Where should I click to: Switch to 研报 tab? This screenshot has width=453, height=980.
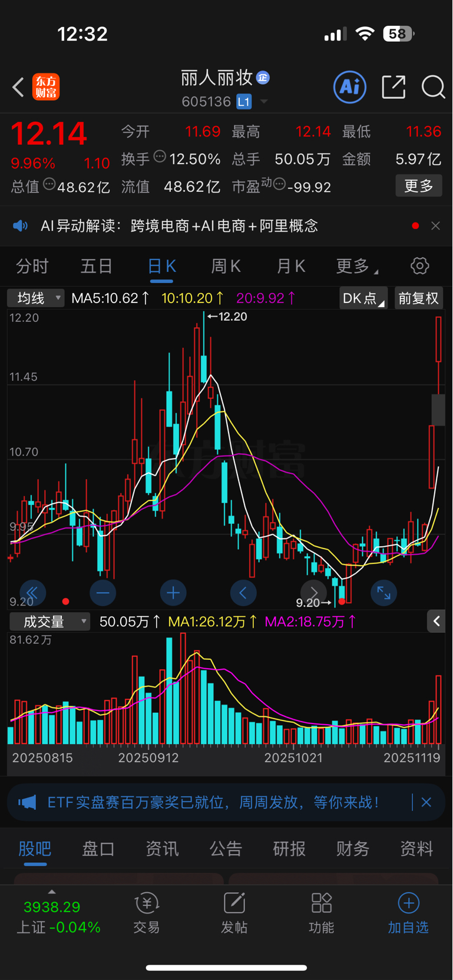pos(289,849)
